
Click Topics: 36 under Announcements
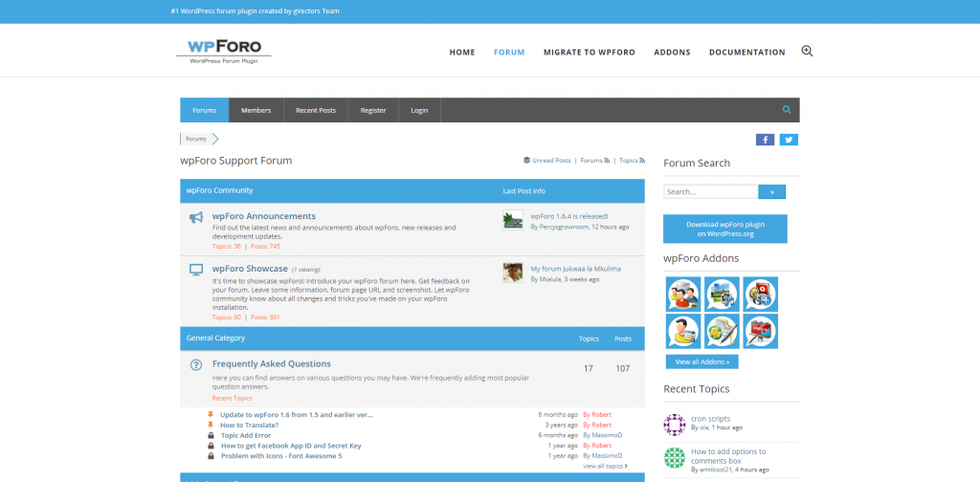click(x=226, y=246)
